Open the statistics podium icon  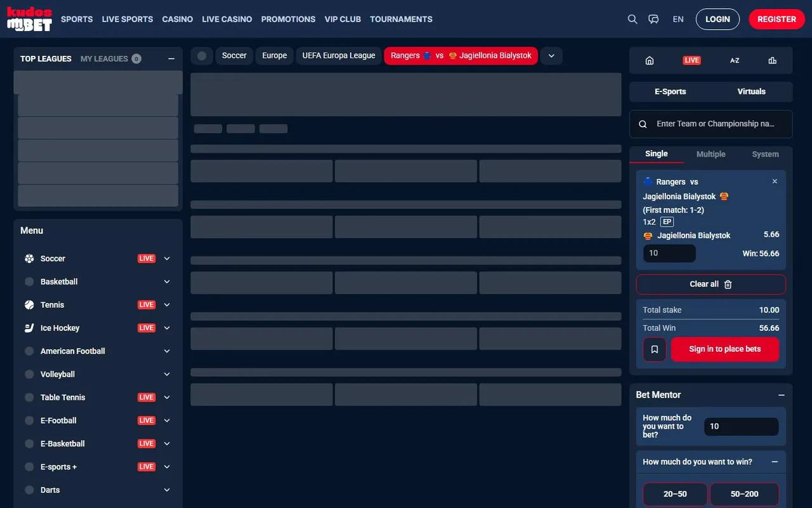pyautogui.click(x=772, y=60)
